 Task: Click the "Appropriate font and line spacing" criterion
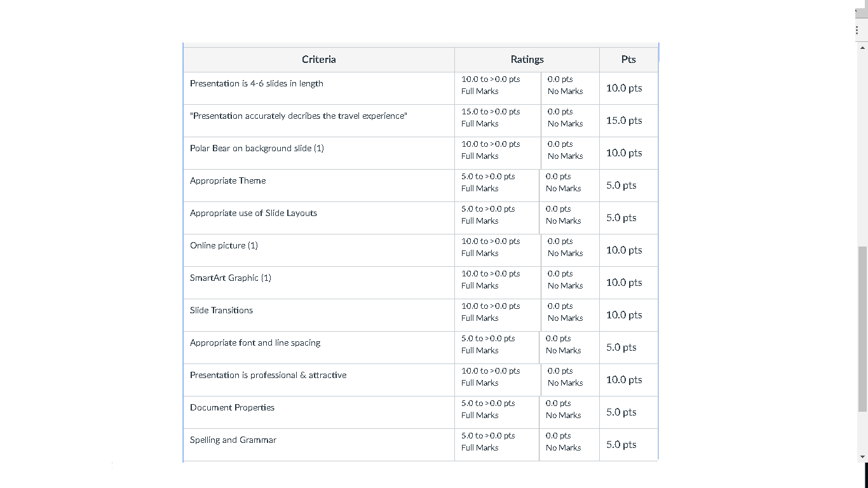coord(255,342)
